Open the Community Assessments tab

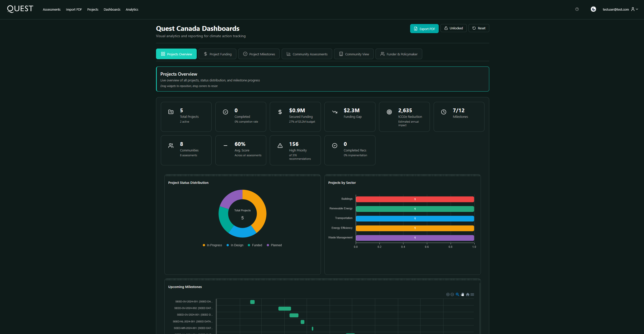pos(307,54)
